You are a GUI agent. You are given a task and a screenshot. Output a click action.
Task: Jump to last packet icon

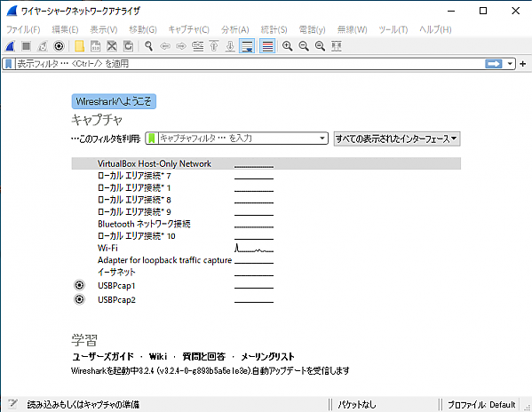tap(230, 46)
